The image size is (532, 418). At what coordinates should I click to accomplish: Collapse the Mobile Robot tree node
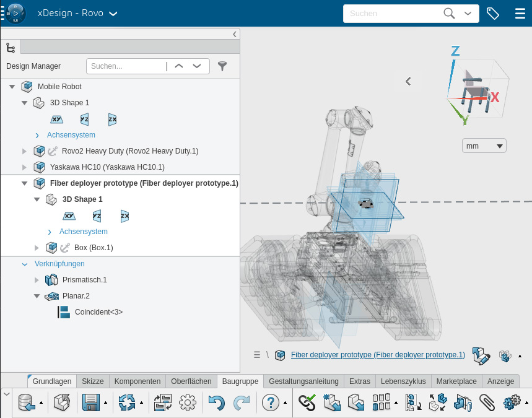[12, 87]
